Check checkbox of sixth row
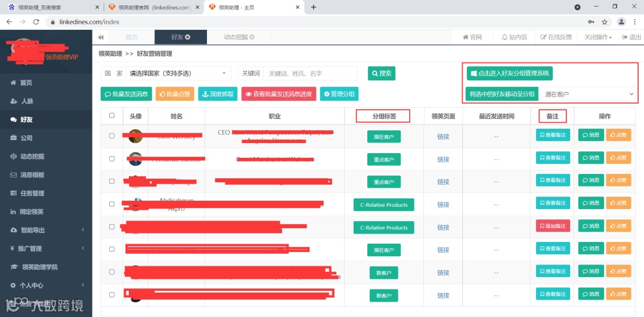The width and height of the screenshot is (644, 317). (x=112, y=249)
